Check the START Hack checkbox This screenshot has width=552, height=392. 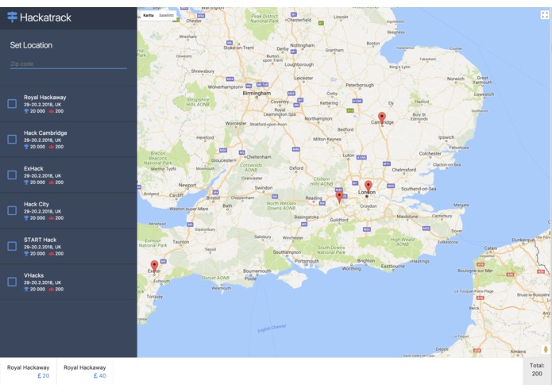(12, 246)
